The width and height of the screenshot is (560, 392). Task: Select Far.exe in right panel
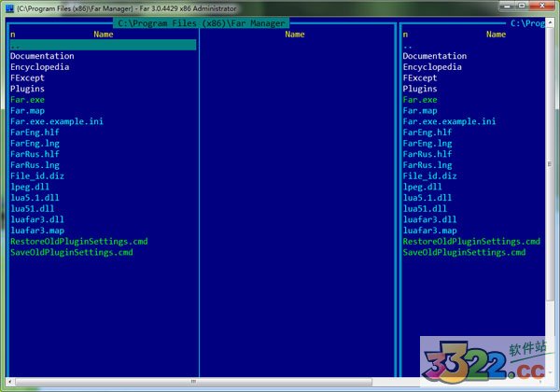(420, 100)
